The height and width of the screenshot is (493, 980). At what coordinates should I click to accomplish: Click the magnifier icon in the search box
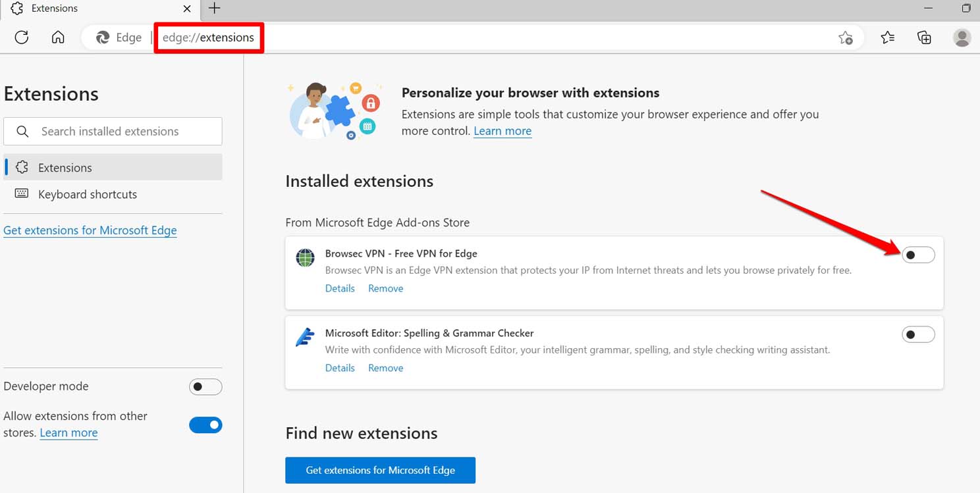pyautogui.click(x=22, y=131)
